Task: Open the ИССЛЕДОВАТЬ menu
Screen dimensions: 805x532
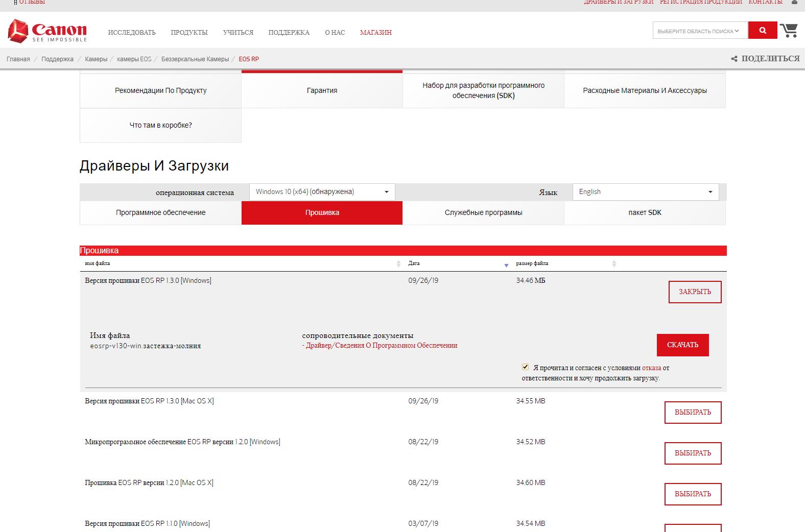Action: pos(132,32)
